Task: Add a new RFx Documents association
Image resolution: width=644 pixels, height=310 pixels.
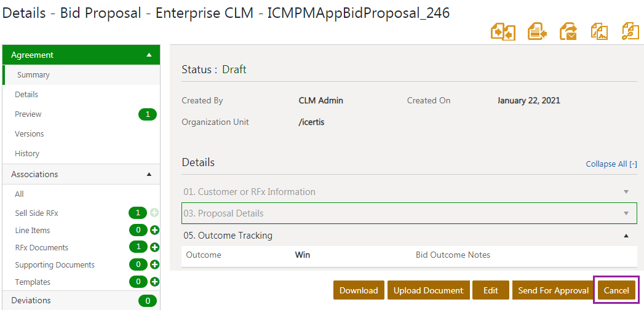Action: coord(155,248)
